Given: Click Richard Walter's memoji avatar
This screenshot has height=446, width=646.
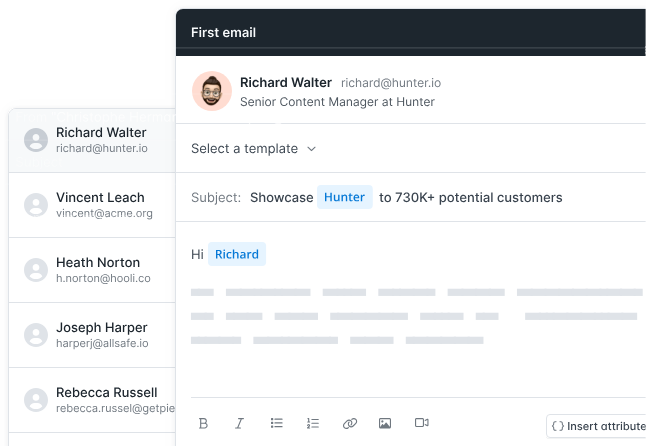Looking at the screenshot, I should point(212,91).
